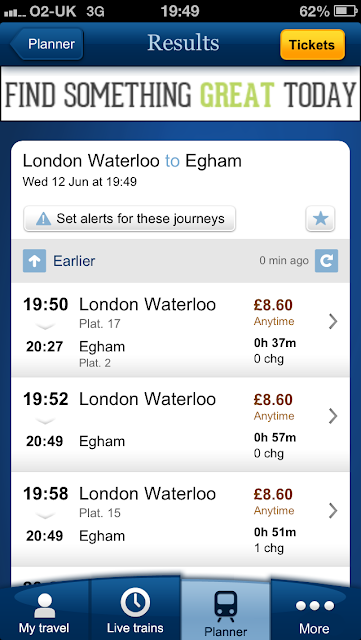Tap warning triangle in Set alerts button

pyautogui.click(x=43, y=219)
